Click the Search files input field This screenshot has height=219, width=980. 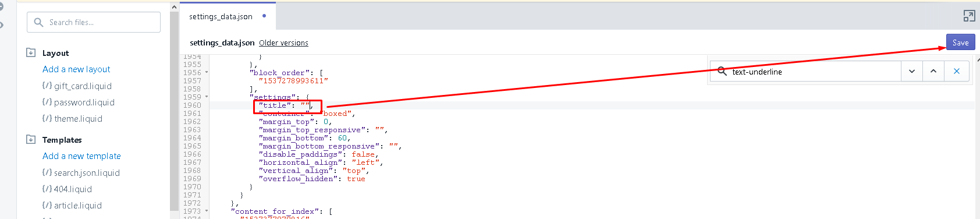[x=94, y=22]
